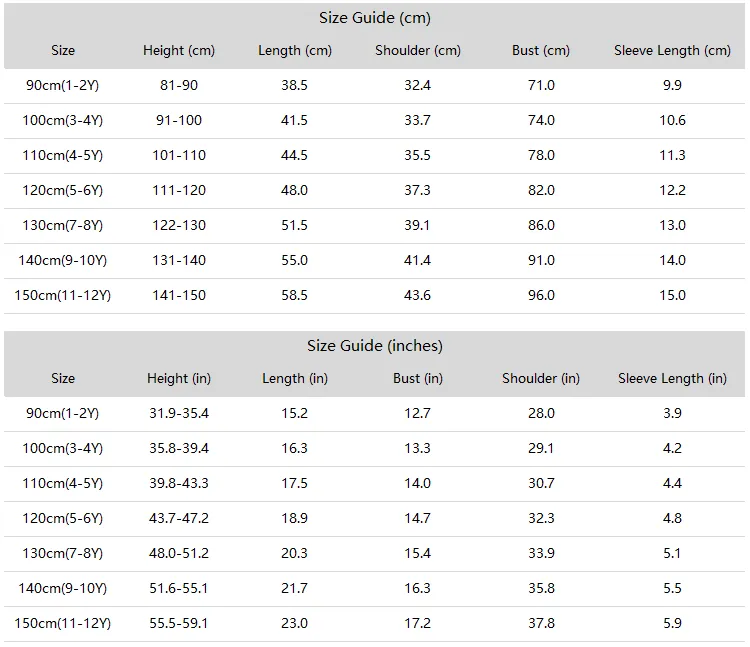Click the 110cm(4-5Y) size in inches table
750x647 pixels.
click(63, 483)
